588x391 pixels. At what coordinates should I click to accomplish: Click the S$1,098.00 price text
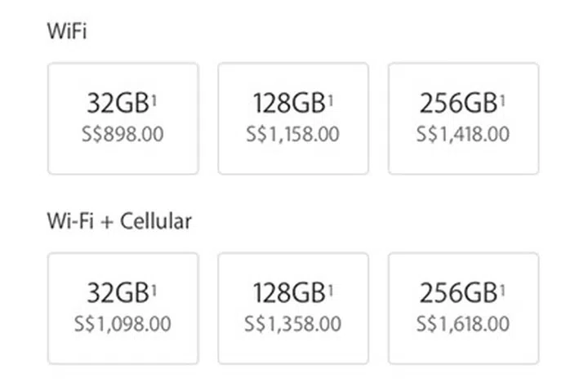point(122,324)
